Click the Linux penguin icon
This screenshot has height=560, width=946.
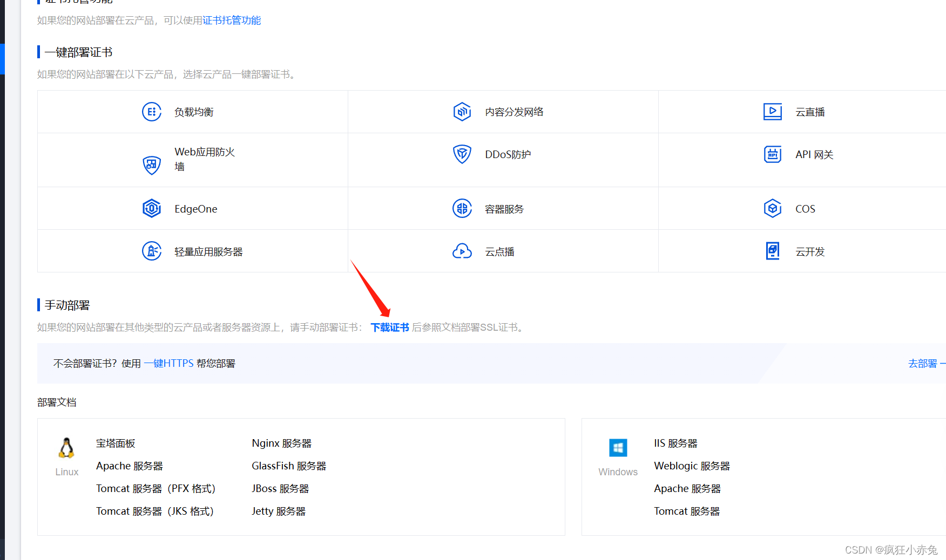(66, 448)
